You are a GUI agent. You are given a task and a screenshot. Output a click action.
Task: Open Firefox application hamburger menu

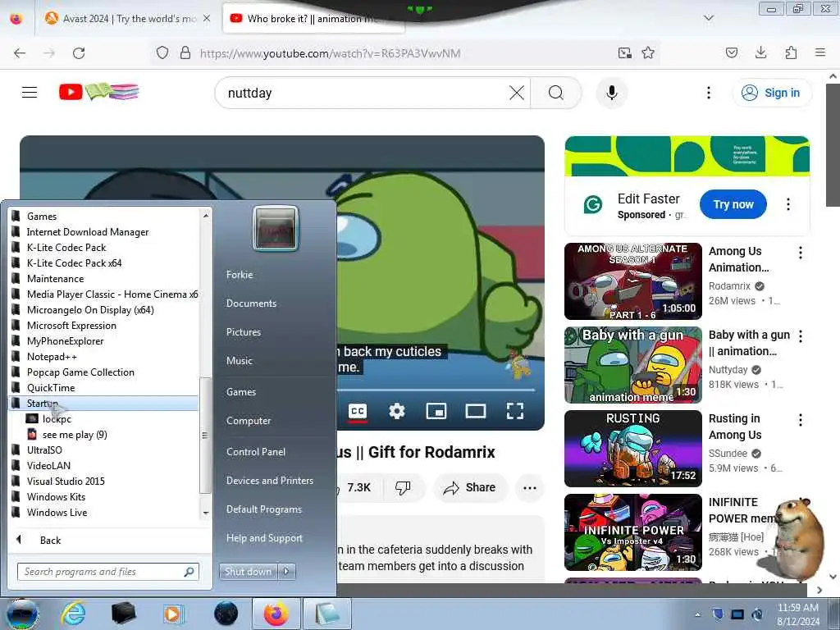(820, 52)
